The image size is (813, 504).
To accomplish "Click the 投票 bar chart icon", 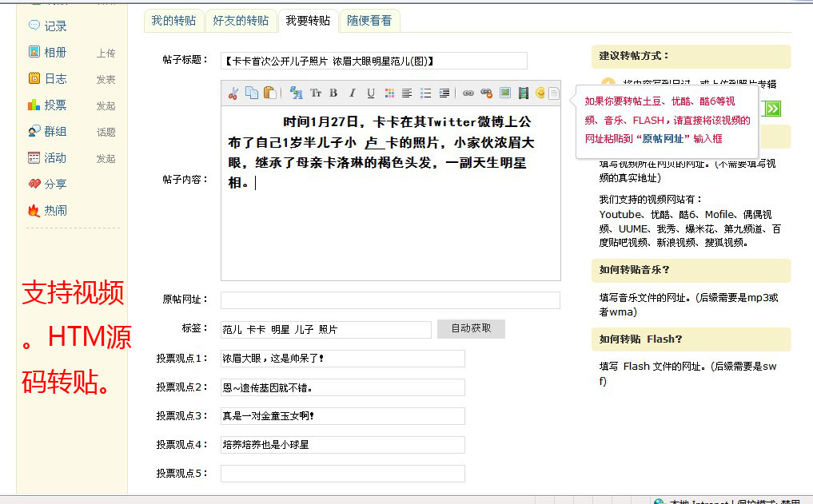I will coord(34,105).
